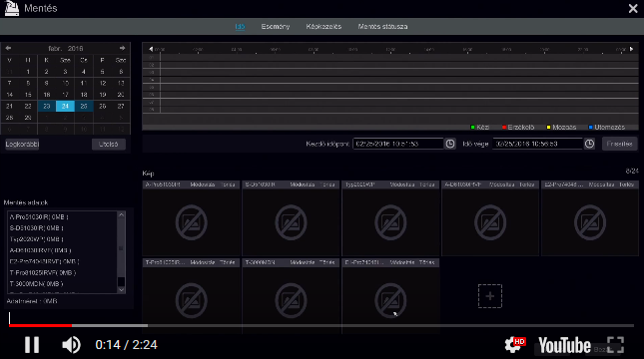Mute the video with the speaker icon
The width and height of the screenshot is (644, 359).
tap(71, 345)
